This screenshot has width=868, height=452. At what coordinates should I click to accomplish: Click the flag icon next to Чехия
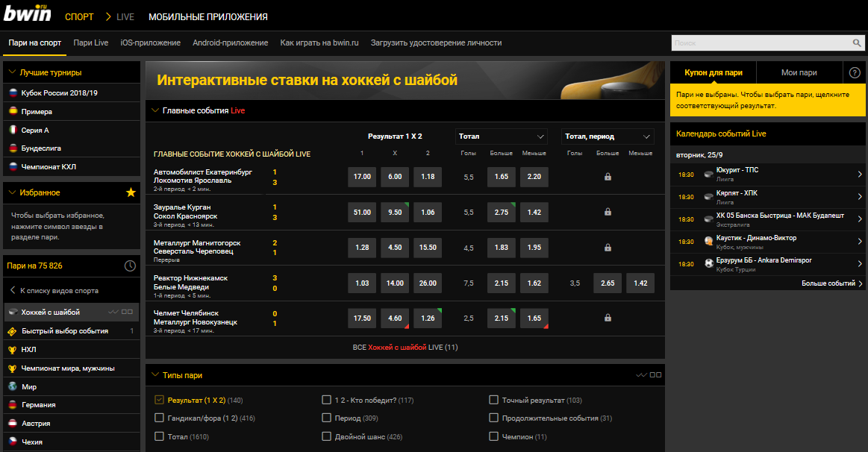tap(13, 442)
